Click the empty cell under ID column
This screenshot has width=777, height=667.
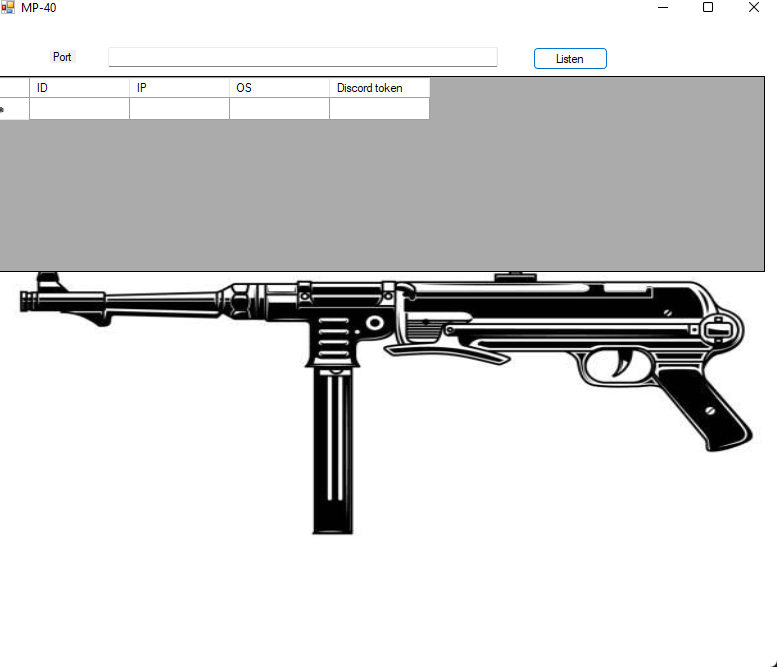coord(80,109)
